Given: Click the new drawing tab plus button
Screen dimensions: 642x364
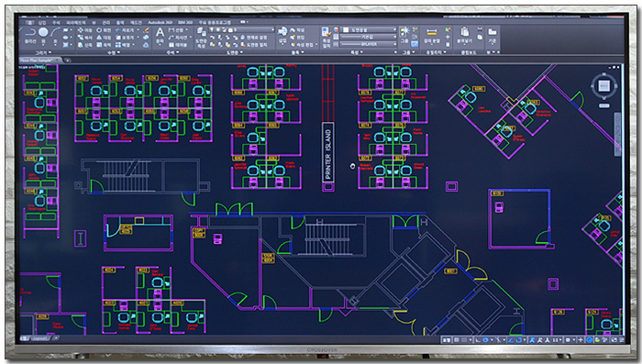Looking at the screenshot, I should tap(68, 61).
